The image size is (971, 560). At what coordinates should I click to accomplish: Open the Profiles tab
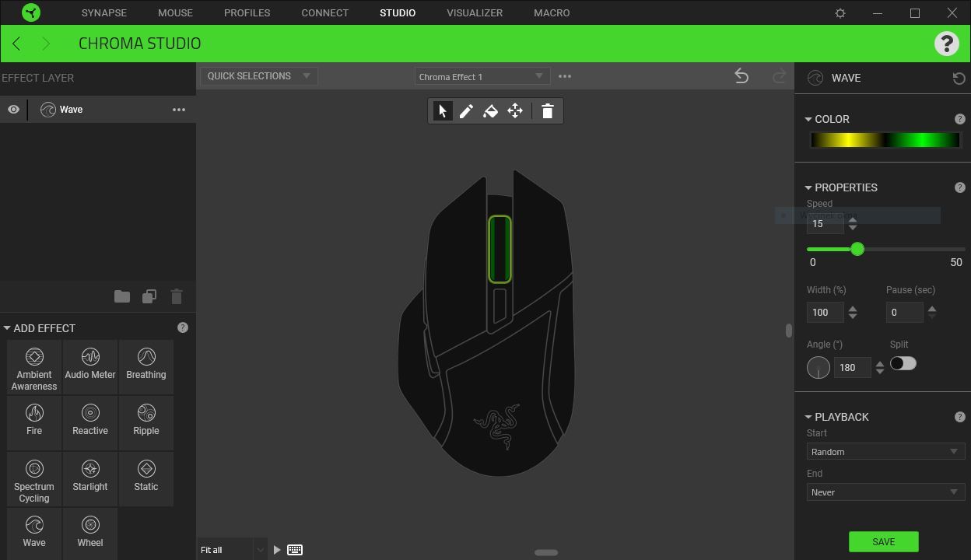247,13
